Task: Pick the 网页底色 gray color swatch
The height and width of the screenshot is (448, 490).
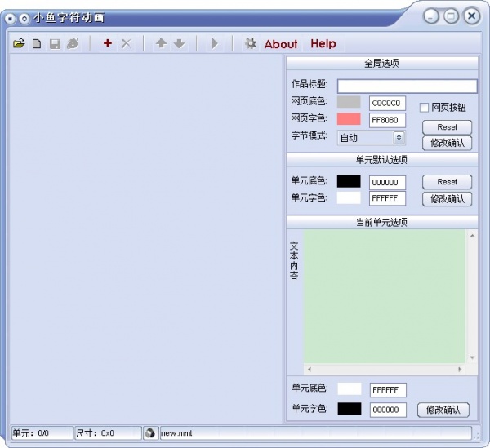Action: click(x=349, y=102)
